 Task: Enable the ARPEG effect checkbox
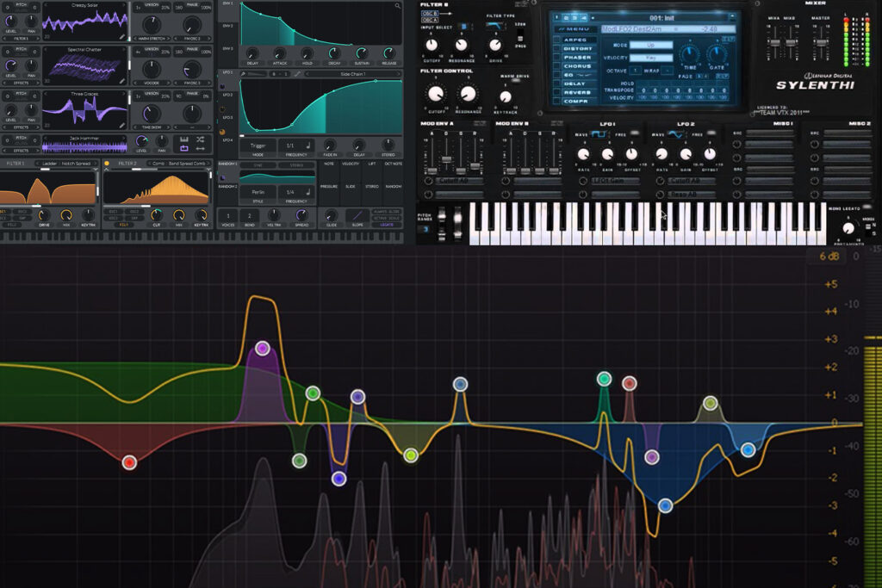557,40
